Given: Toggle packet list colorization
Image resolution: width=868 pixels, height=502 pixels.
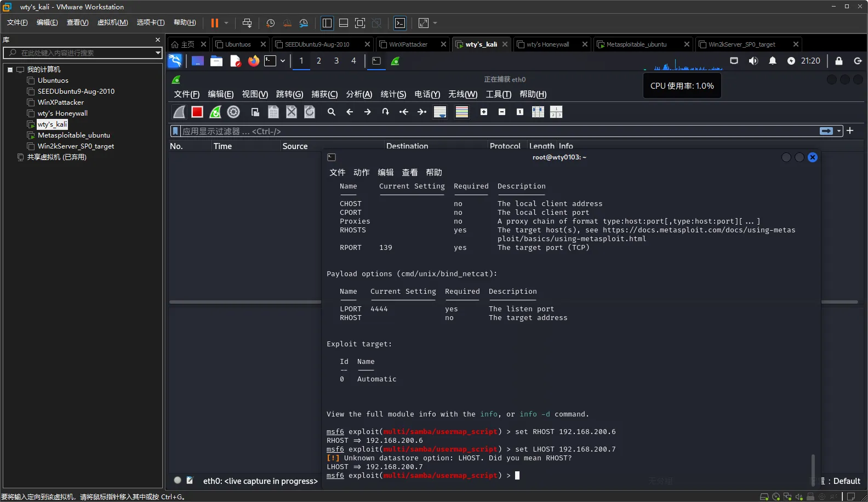Looking at the screenshot, I should (x=462, y=112).
